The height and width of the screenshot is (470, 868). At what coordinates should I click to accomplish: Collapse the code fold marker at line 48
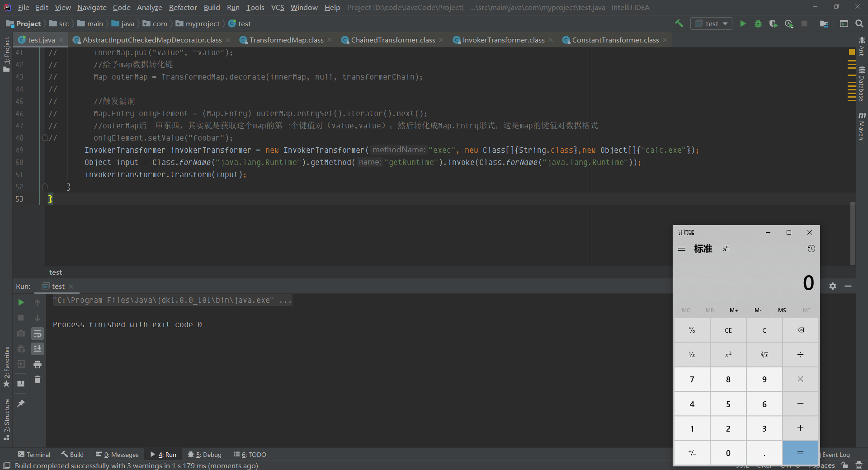point(45,137)
